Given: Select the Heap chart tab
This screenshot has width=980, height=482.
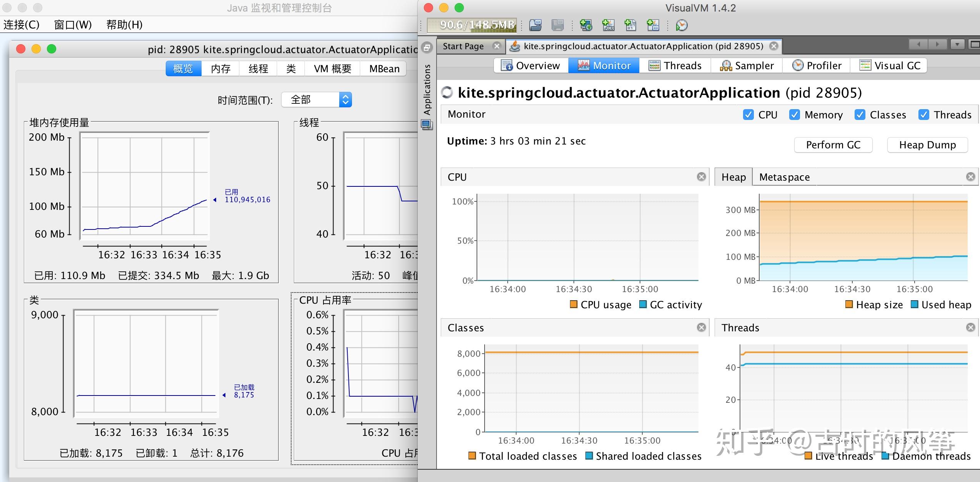Looking at the screenshot, I should click(x=733, y=177).
